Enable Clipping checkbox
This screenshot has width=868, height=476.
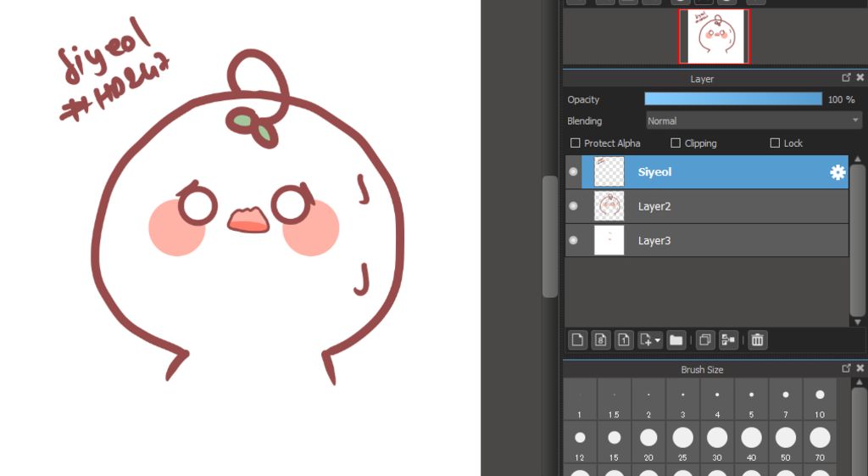[x=676, y=143]
